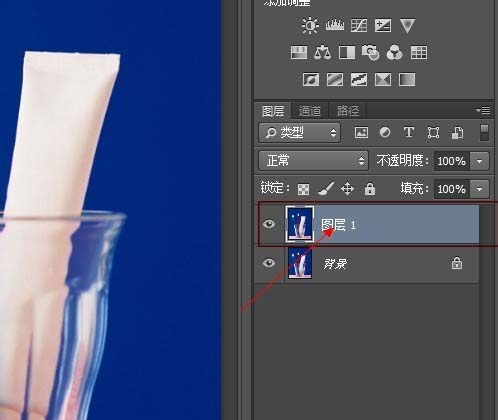Add a Levels adjustment layer
Viewport: 498px width, 420px height.
tap(335, 25)
